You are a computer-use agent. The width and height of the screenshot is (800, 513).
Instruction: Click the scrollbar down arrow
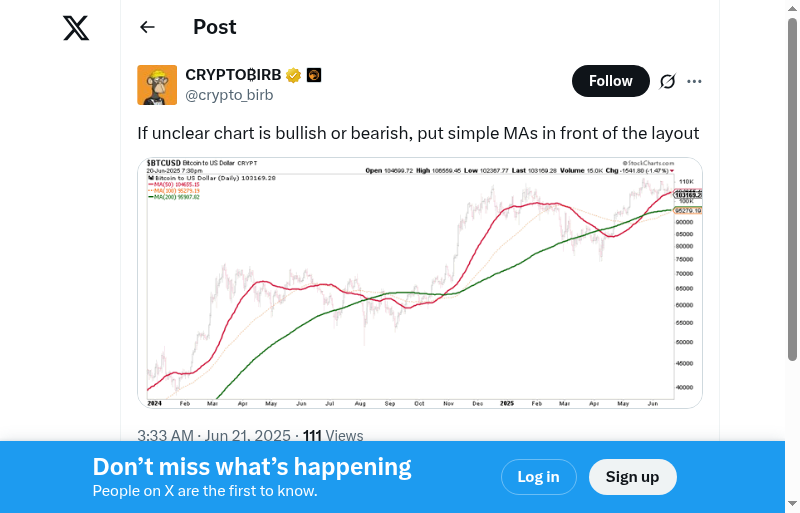pyautogui.click(x=792, y=504)
